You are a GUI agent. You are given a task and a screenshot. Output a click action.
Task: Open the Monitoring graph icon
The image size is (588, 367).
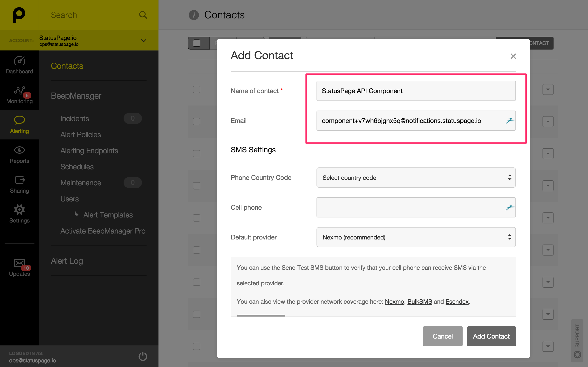point(20,91)
